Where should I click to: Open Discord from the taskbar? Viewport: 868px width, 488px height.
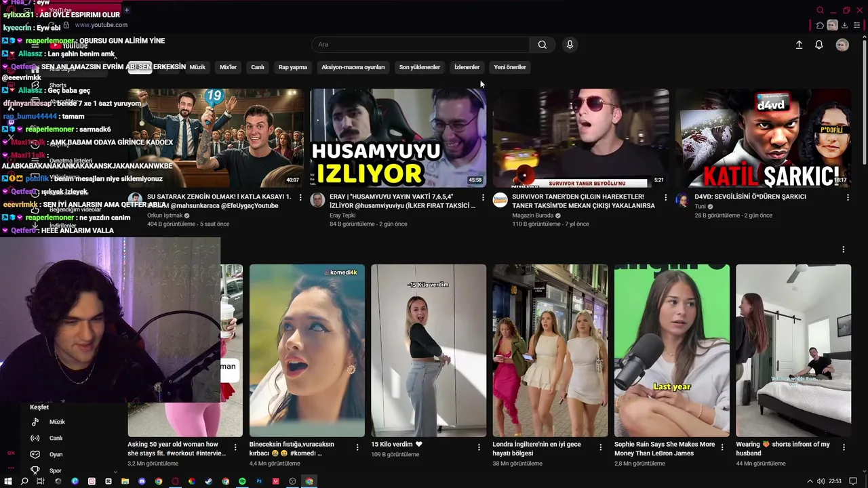point(142,481)
